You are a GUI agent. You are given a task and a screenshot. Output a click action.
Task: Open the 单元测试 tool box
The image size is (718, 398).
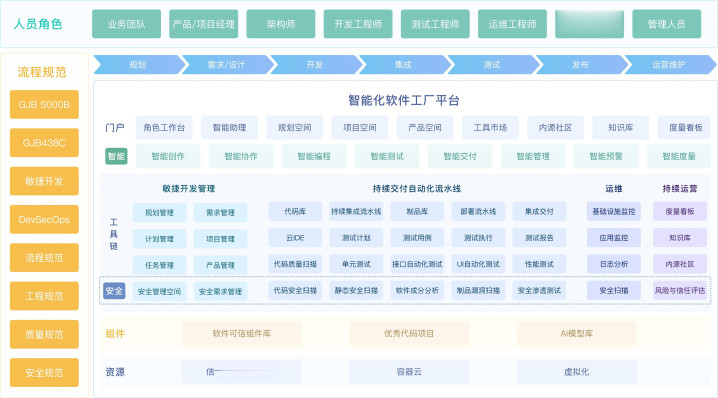pos(356,264)
